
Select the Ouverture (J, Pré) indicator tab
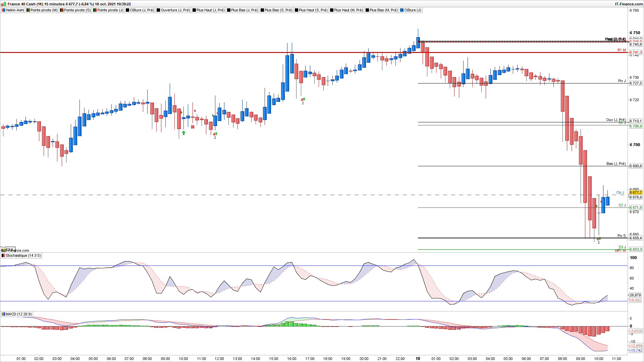pos(175,10)
